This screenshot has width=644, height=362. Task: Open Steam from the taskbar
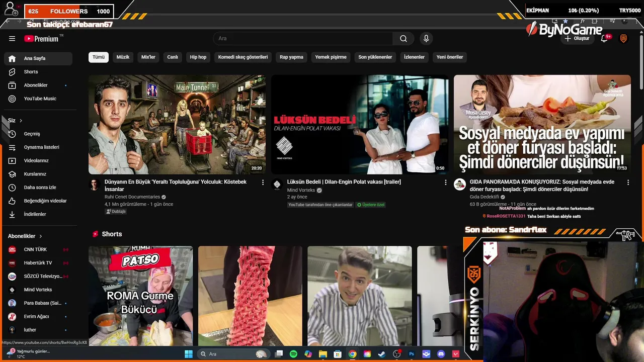[382, 354]
